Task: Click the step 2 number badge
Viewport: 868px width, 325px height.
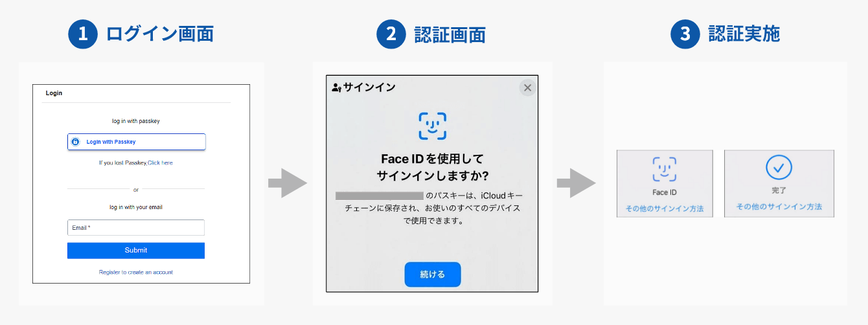Action: [391, 34]
